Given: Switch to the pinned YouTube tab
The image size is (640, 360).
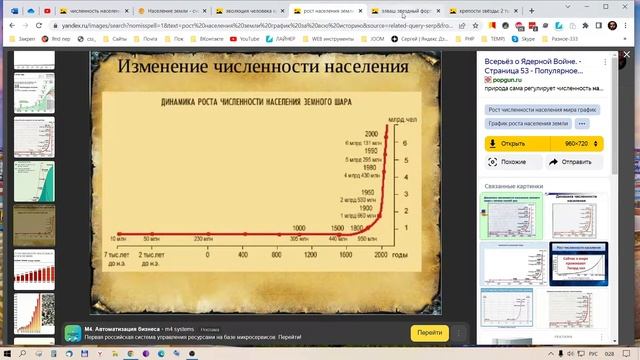Looking at the screenshot, I should coord(47,11).
